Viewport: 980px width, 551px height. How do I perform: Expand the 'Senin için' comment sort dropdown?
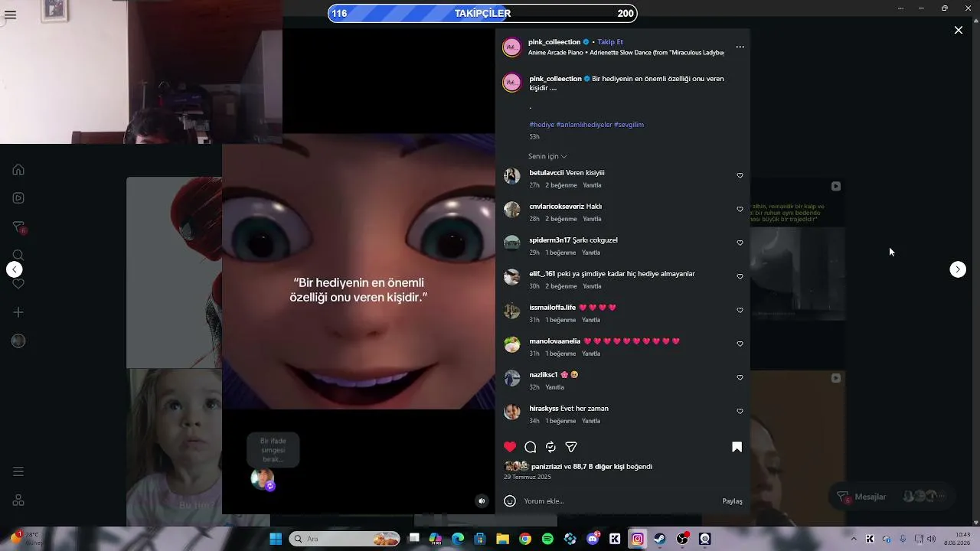tap(547, 156)
